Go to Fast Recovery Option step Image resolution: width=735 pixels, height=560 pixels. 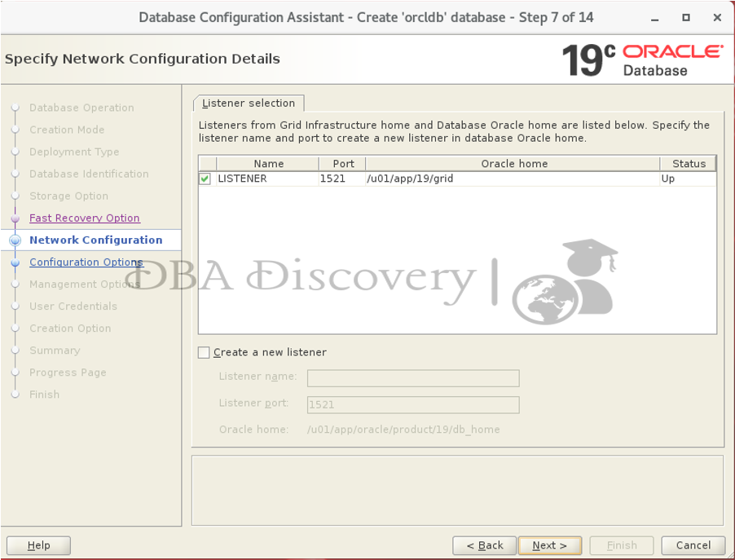85,218
